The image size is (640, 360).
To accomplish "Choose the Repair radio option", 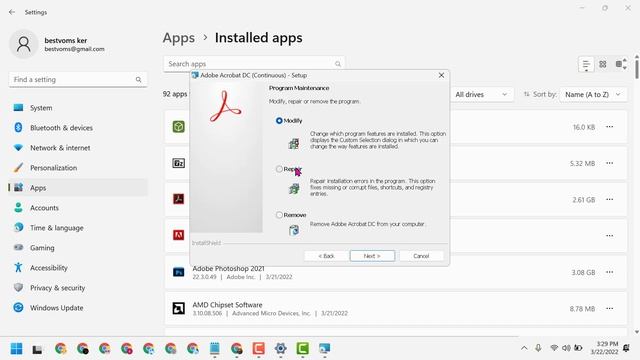I will [279, 169].
